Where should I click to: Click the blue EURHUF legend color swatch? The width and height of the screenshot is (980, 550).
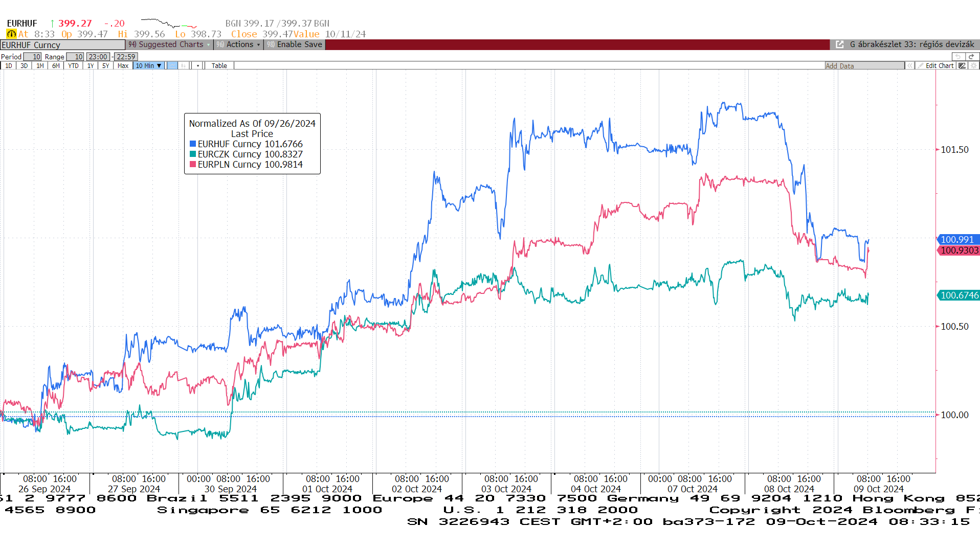pos(193,144)
